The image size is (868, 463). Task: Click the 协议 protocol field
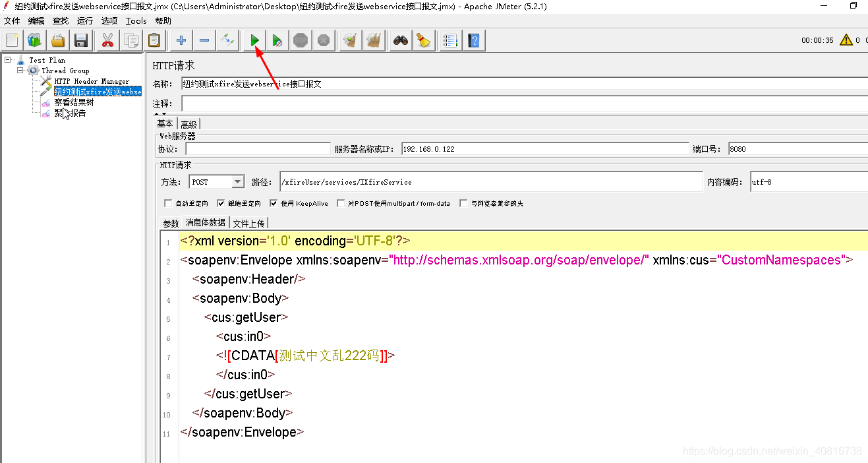[258, 149]
